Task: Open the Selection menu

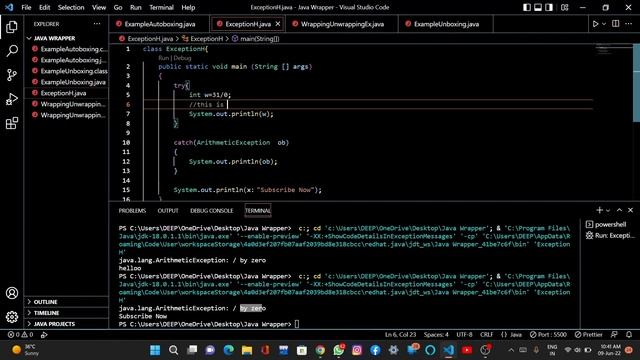Action: coord(71,7)
